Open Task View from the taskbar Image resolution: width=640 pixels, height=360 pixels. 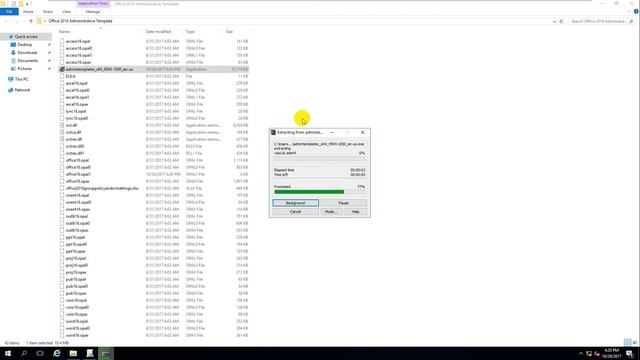tap(40, 353)
